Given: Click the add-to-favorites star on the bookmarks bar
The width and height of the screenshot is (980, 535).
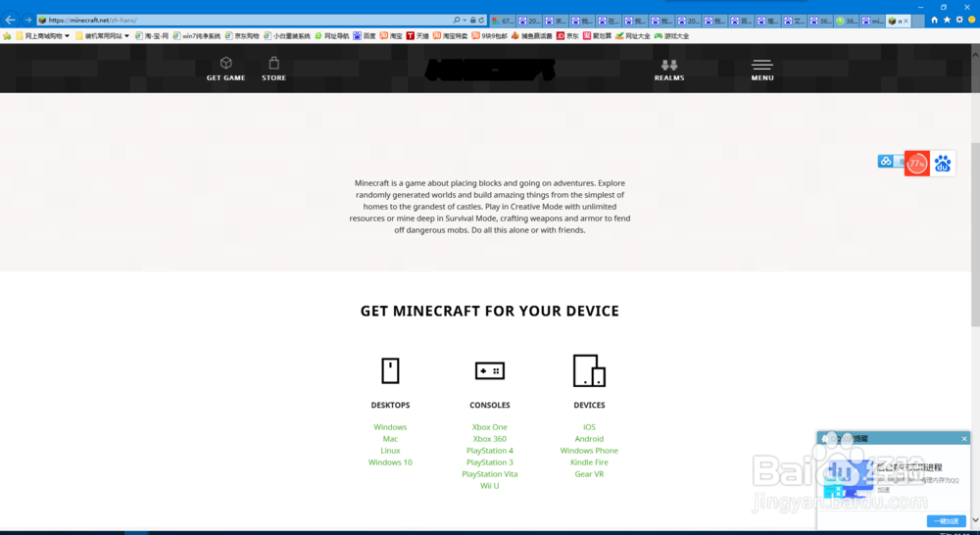Looking at the screenshot, I should [x=7, y=36].
